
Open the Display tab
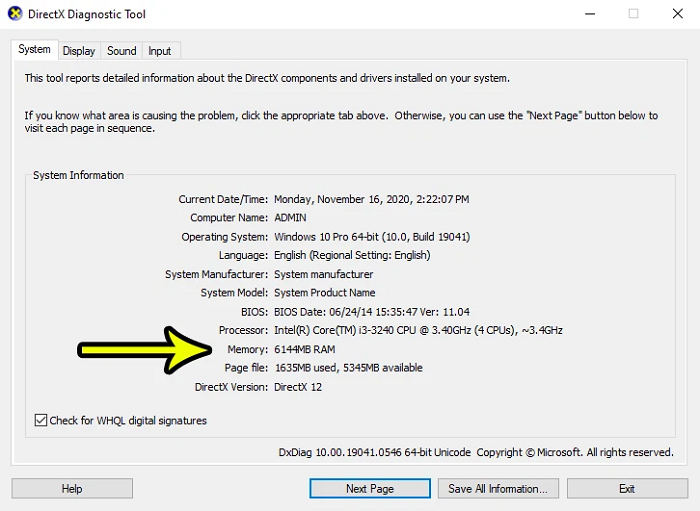(x=79, y=51)
